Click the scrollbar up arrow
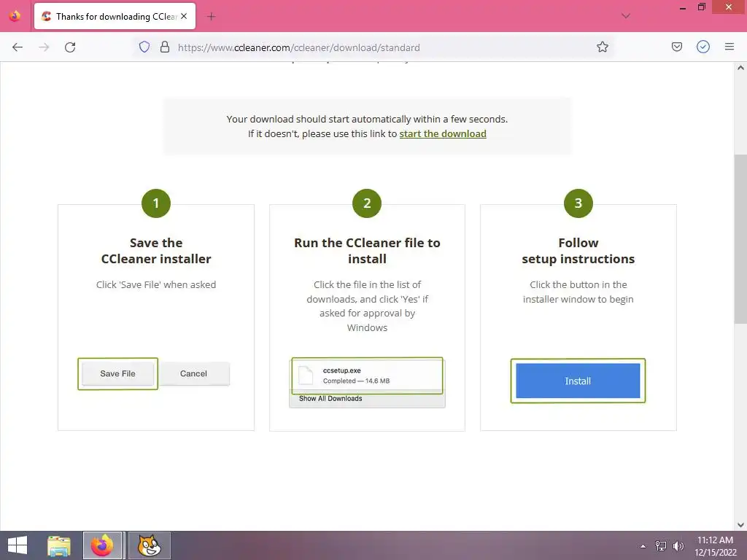 pos(740,68)
